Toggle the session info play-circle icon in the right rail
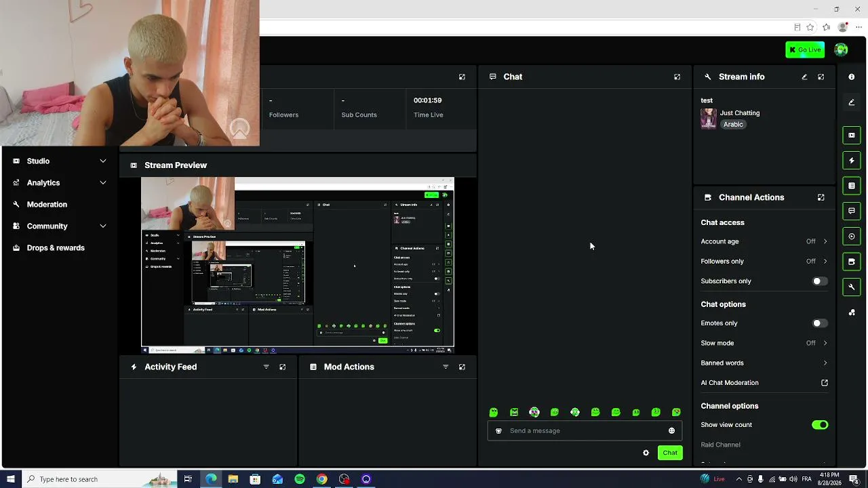The height and width of the screenshot is (488, 868). (852, 237)
